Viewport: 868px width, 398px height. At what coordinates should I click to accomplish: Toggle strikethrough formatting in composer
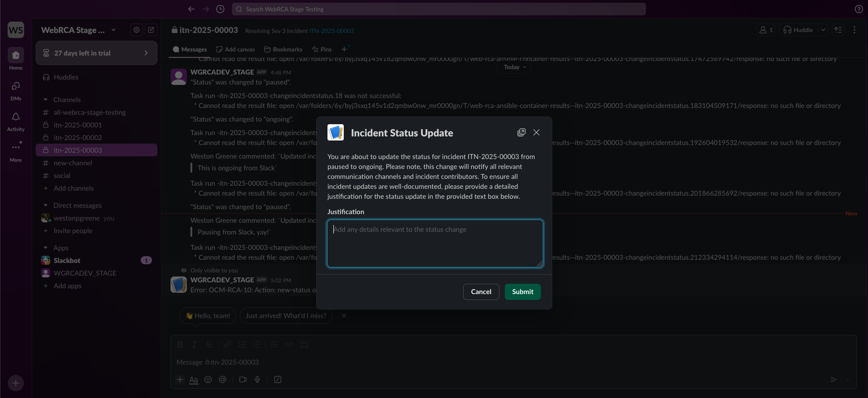209,344
